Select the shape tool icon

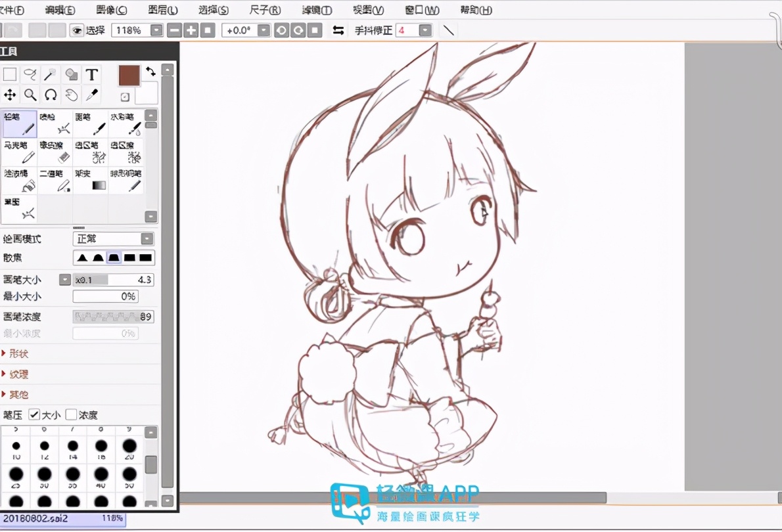coord(72,75)
